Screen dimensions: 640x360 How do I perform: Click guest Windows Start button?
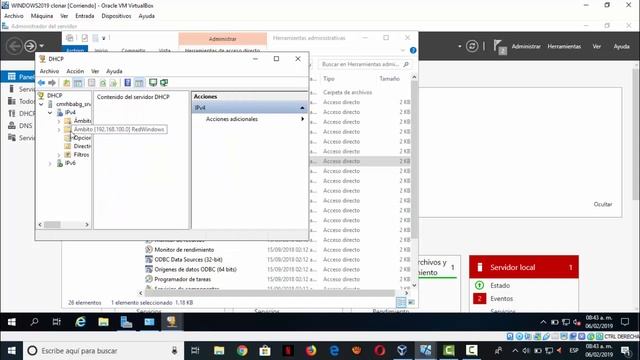pyautogui.click(x=11, y=322)
